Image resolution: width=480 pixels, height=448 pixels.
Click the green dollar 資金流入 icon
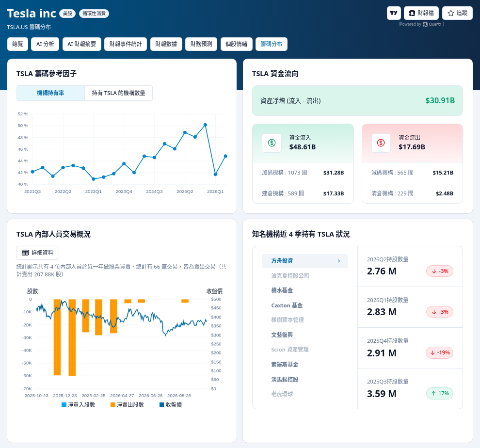[x=272, y=143]
